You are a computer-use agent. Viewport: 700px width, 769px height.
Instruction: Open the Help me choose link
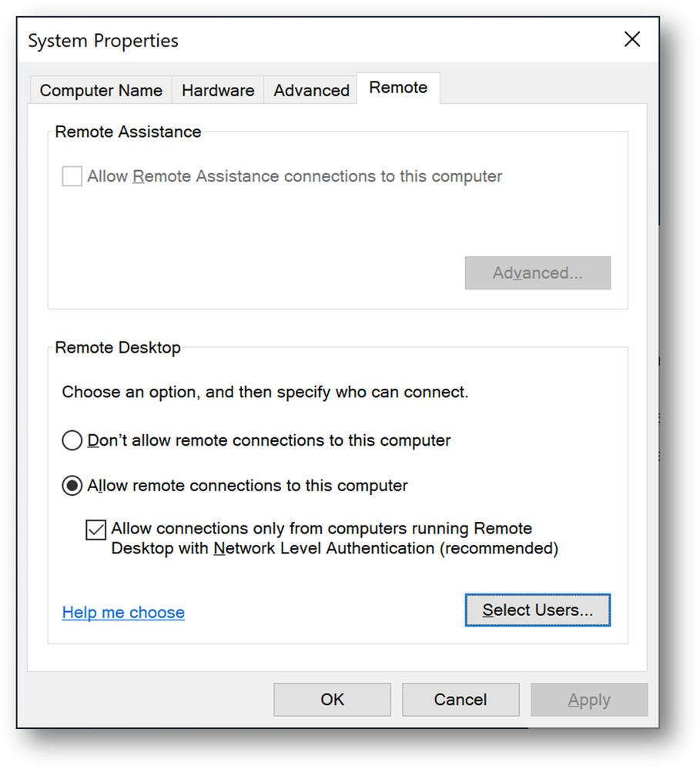[123, 613]
